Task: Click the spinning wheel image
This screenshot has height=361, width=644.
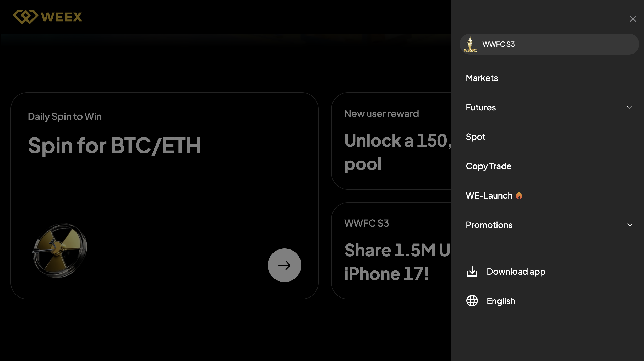Action: click(x=60, y=250)
